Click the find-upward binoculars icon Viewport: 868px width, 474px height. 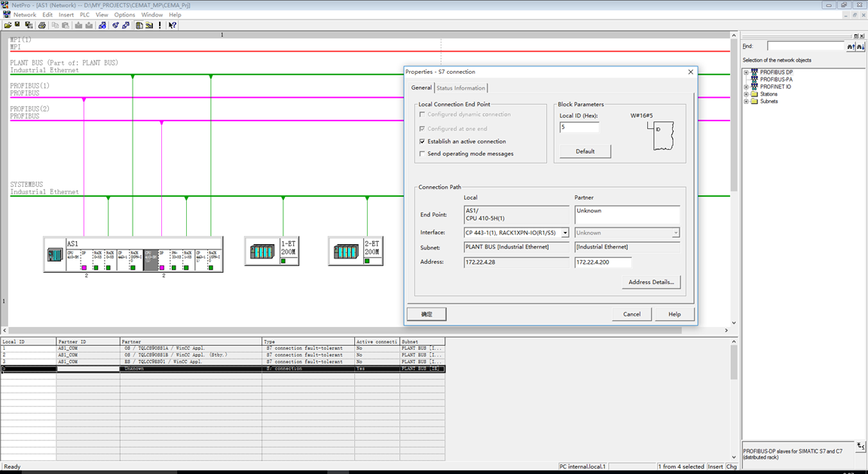[x=851, y=47]
